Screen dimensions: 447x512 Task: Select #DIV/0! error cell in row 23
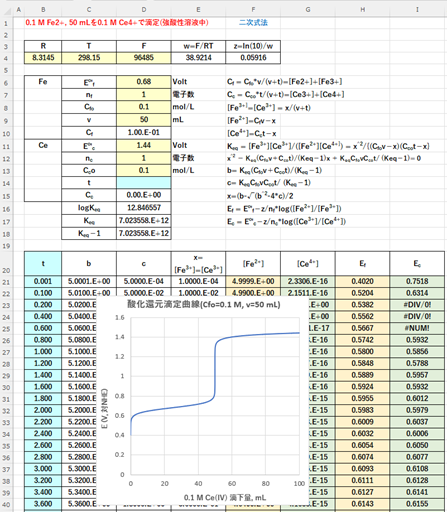pyautogui.click(x=417, y=305)
